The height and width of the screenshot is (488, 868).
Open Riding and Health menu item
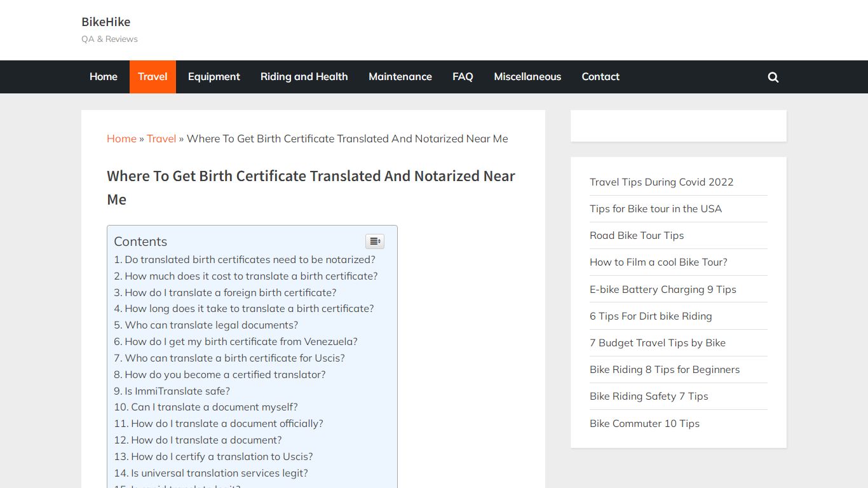(x=304, y=77)
